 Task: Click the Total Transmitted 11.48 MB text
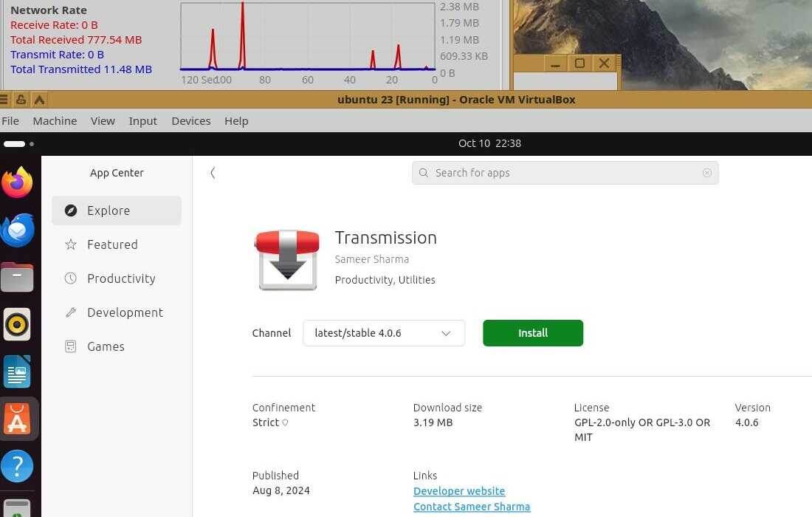coord(81,69)
